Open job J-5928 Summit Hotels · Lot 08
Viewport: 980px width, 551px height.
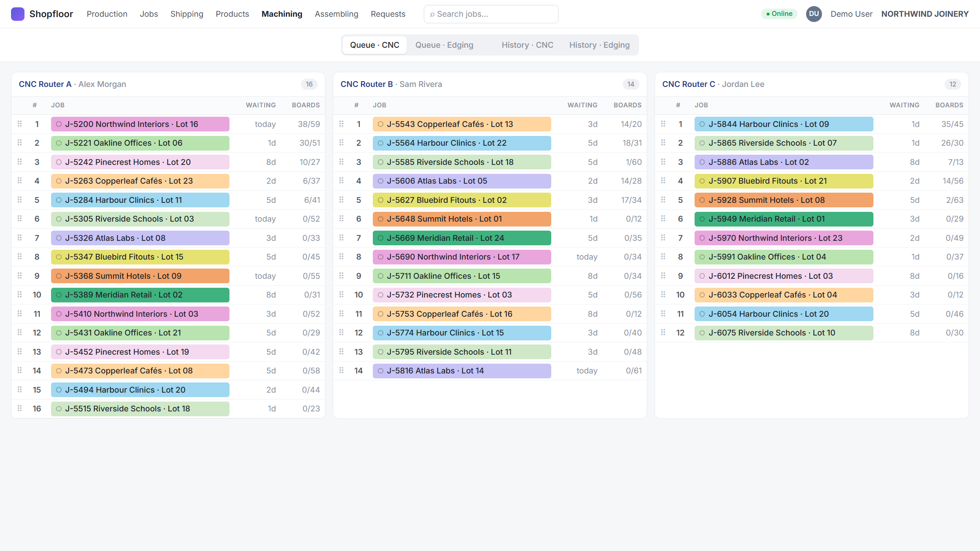point(784,200)
